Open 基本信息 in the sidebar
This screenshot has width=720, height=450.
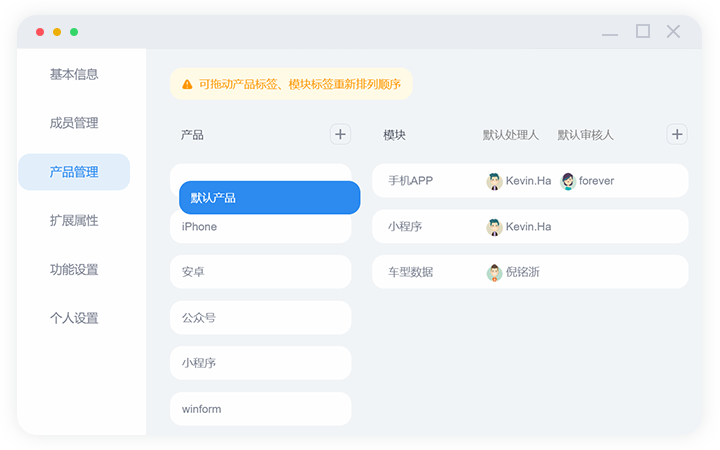(74, 74)
